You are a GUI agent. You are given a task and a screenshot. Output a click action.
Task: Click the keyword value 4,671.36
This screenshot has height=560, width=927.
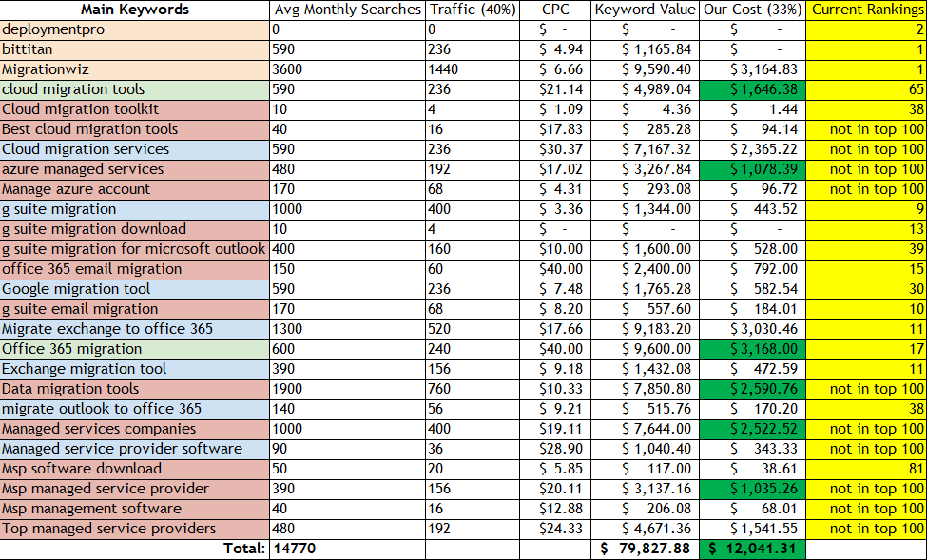point(645,529)
